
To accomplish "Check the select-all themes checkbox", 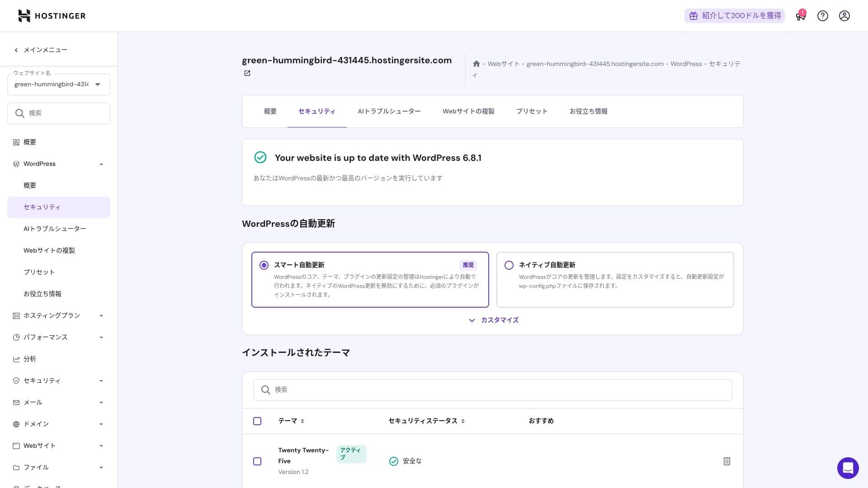I will 257,421.
